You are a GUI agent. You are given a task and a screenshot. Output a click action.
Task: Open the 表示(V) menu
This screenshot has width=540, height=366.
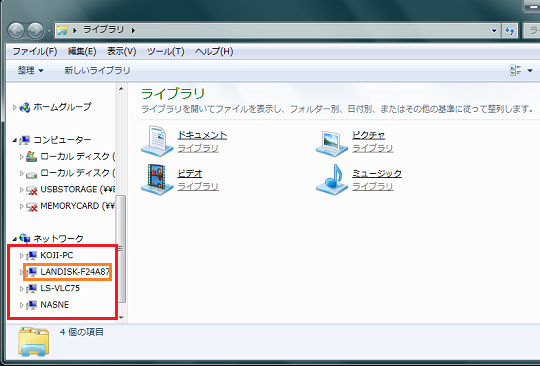click(121, 52)
